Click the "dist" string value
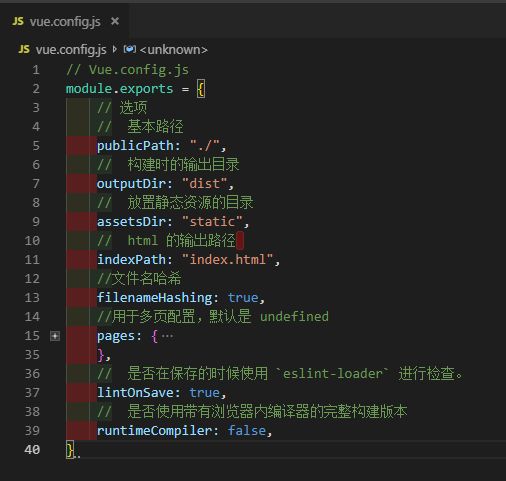The height and width of the screenshot is (481, 506). coord(205,184)
